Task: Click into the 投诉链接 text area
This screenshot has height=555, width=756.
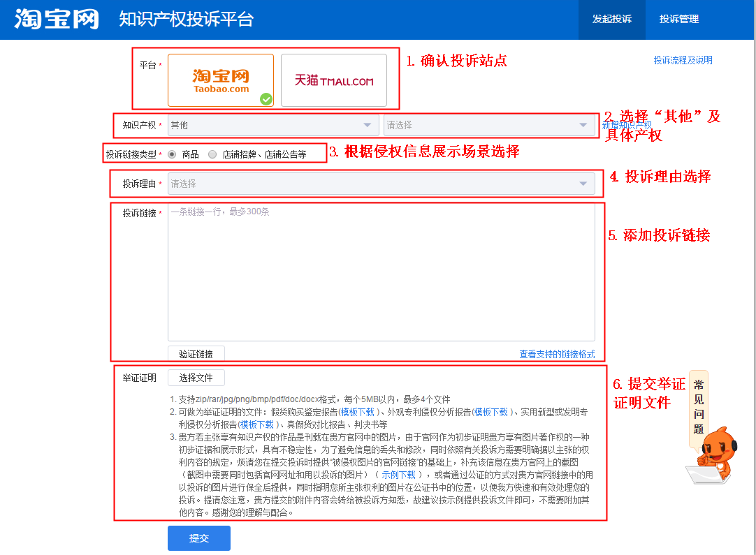Action: click(x=381, y=272)
